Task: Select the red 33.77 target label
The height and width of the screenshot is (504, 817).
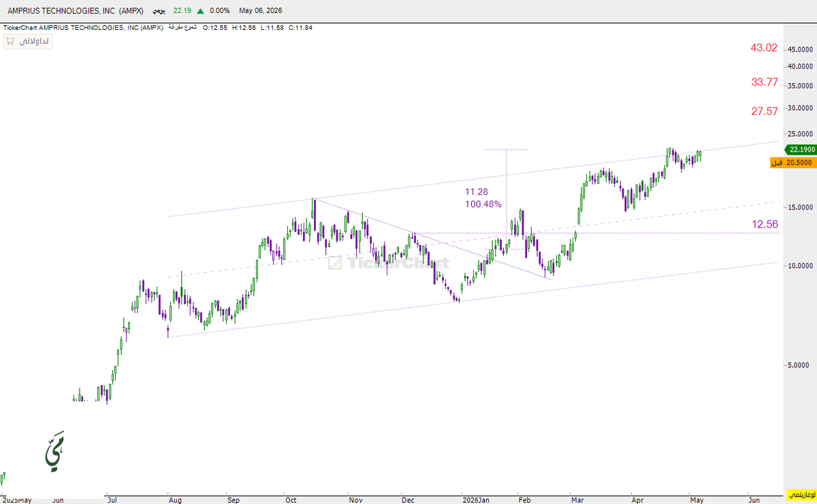Action: (765, 82)
